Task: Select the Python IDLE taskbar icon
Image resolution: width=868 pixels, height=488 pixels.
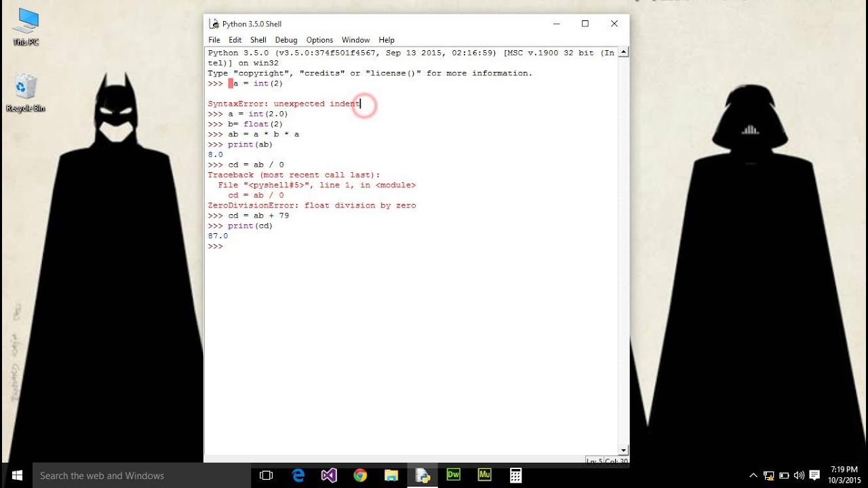Action: 422,475
